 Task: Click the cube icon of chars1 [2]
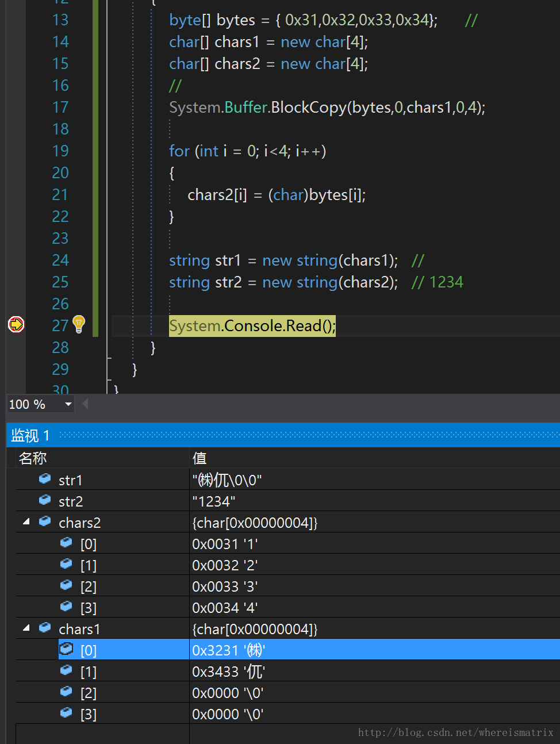point(67,691)
